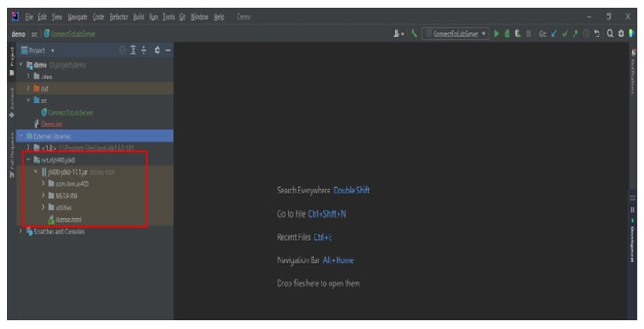Open the Build menu
This screenshot has height=329, width=644.
coord(139,17)
